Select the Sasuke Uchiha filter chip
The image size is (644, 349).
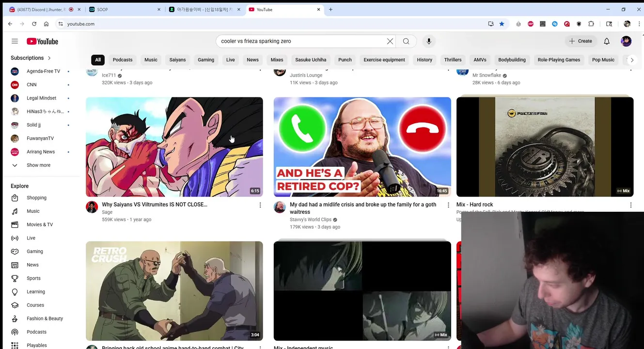(311, 60)
